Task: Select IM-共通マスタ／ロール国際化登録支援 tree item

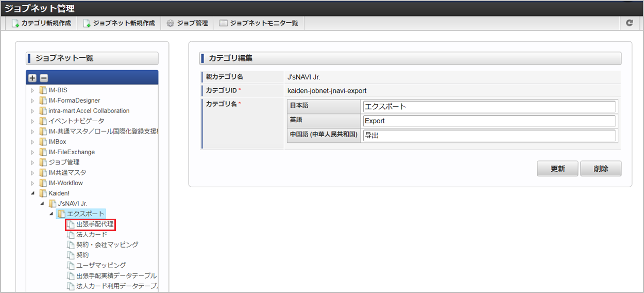Action: coord(103,132)
